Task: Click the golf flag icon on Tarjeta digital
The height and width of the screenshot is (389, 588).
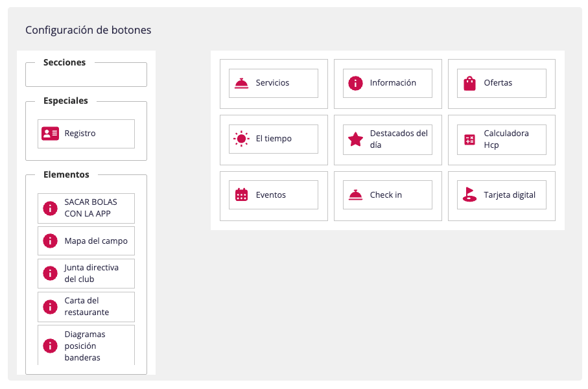Action: point(469,194)
